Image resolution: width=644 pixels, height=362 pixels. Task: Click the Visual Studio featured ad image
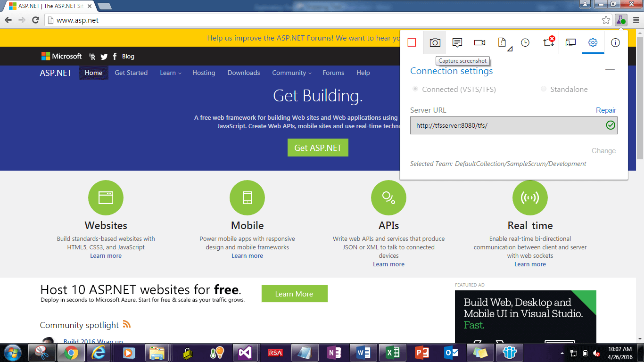(525, 317)
